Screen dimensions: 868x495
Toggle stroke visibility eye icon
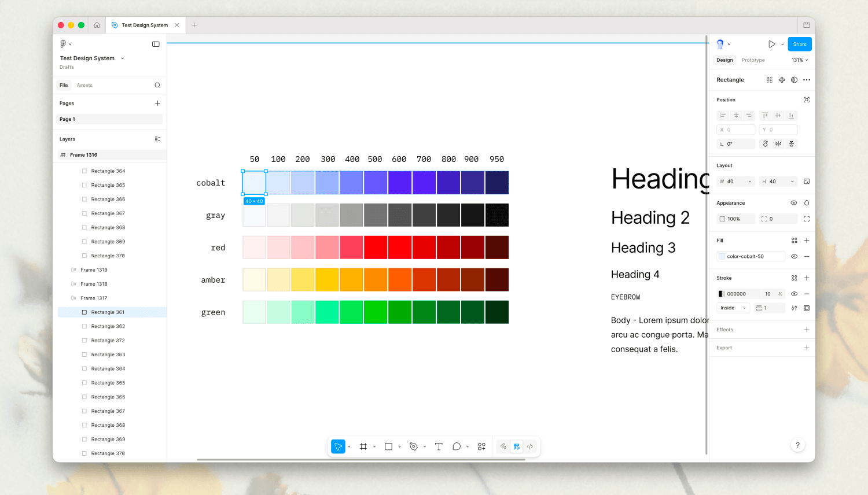(x=794, y=294)
